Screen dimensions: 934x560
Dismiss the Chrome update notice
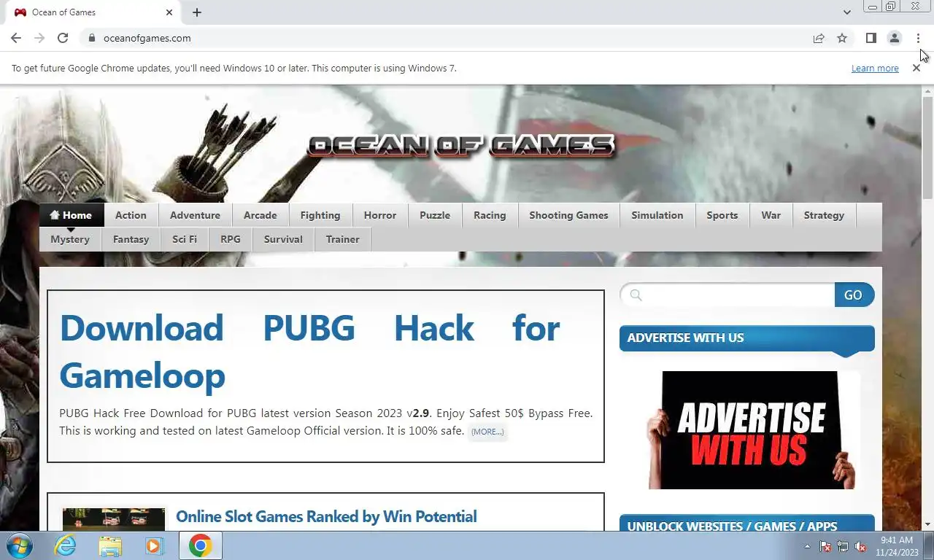point(916,68)
